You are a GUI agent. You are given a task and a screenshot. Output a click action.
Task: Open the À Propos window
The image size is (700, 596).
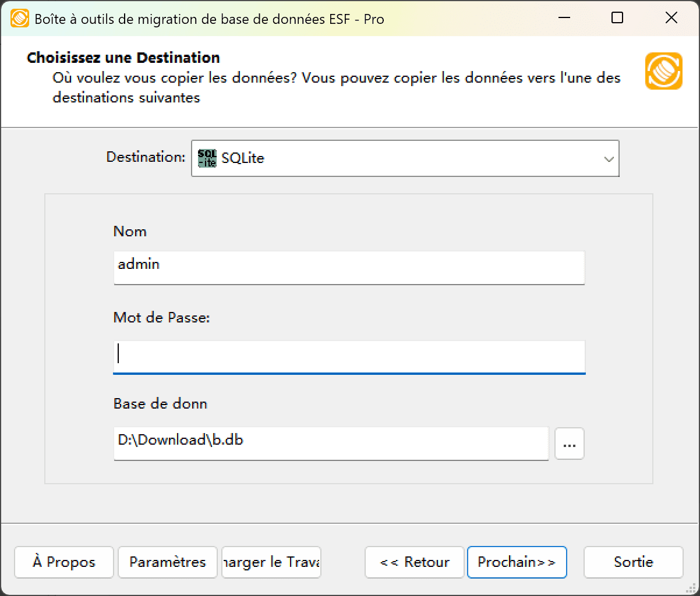[63, 562]
